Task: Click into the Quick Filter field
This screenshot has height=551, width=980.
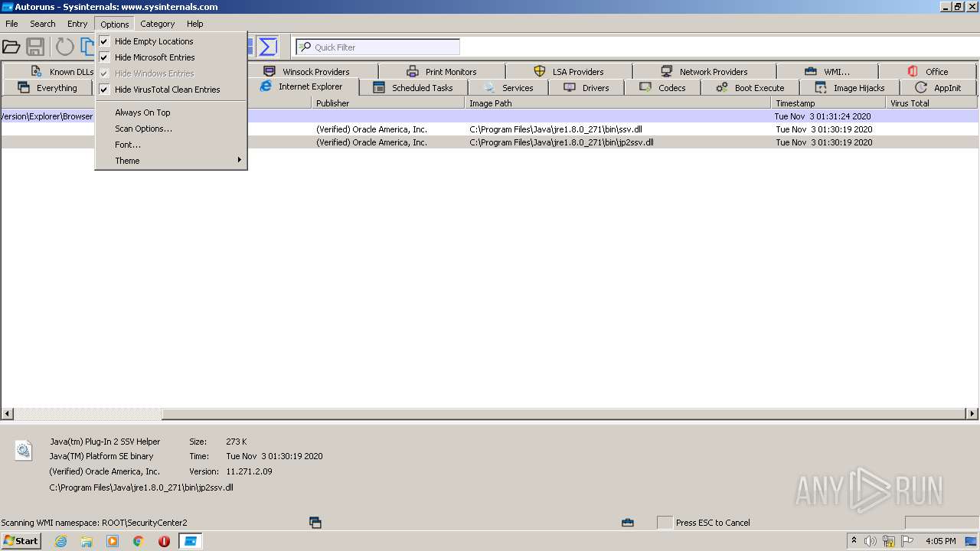Action: [x=378, y=47]
